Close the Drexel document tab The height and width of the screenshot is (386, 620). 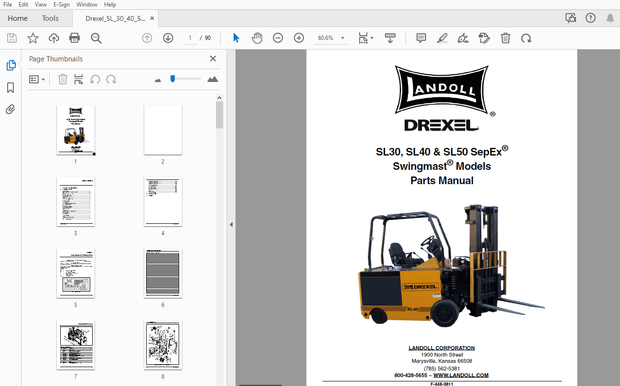coord(152,18)
